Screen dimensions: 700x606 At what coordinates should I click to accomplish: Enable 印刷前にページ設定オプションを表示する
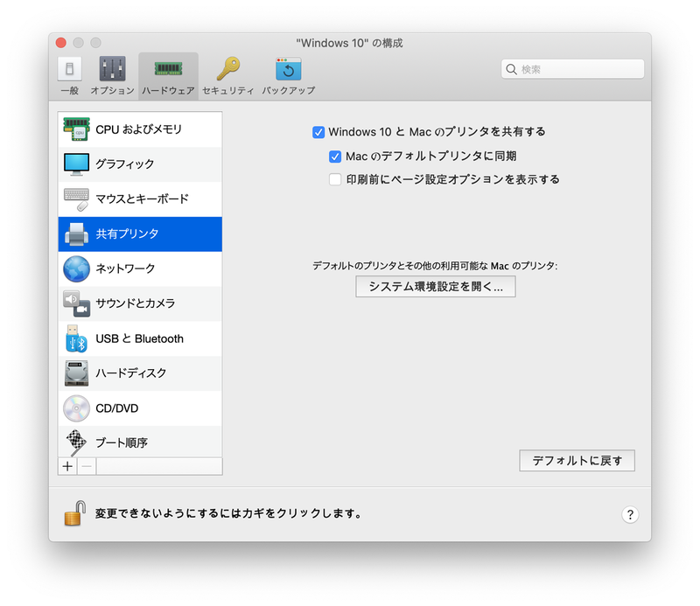[335, 179]
